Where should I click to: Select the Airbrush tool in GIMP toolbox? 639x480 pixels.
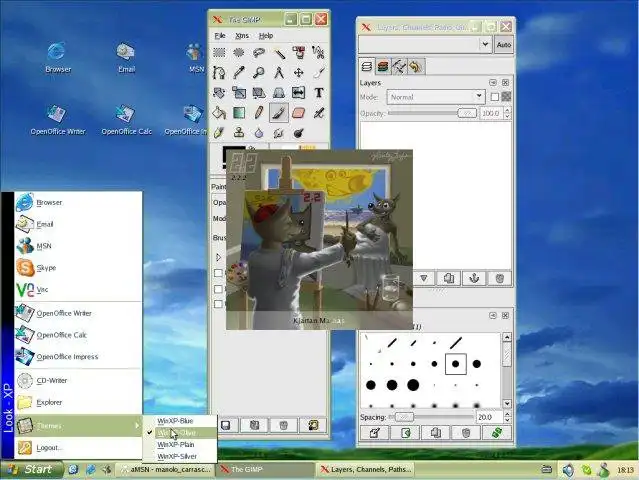tap(319, 112)
